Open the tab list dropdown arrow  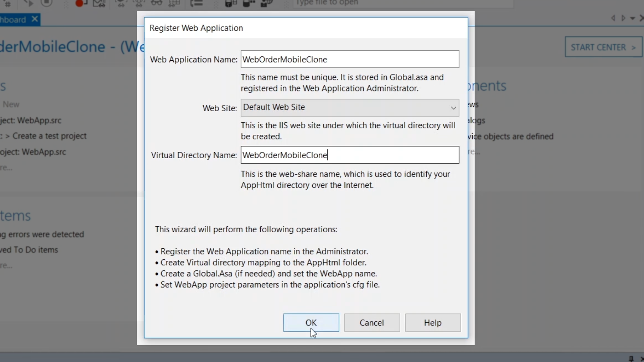pyautogui.click(x=633, y=19)
